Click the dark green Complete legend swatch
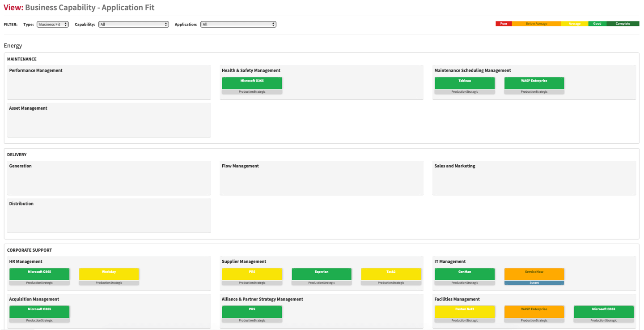Screen dimensions: 644x330 pyautogui.click(x=623, y=24)
